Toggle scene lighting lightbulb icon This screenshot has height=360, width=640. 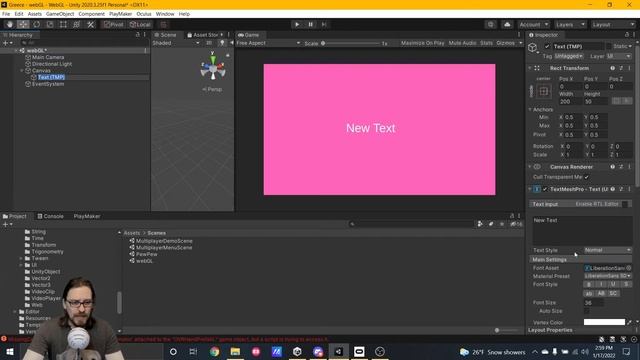[222, 43]
